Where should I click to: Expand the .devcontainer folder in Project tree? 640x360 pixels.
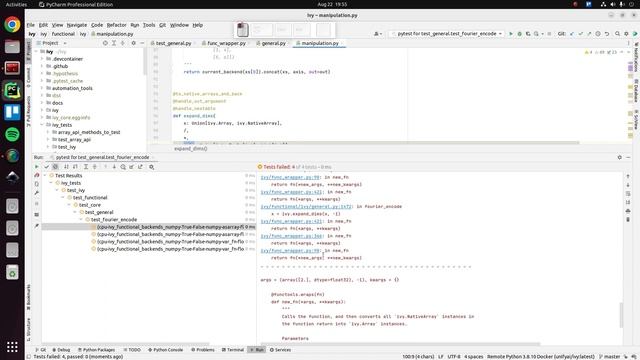42,59
